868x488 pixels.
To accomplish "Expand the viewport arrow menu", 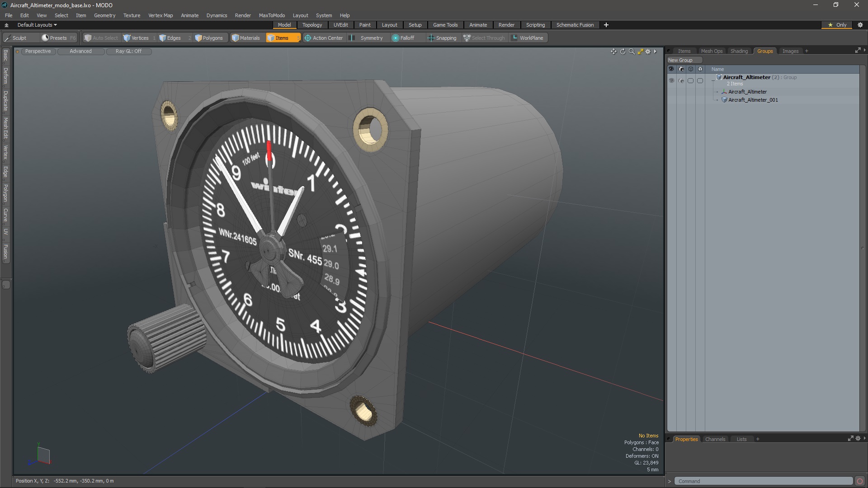I will point(655,52).
